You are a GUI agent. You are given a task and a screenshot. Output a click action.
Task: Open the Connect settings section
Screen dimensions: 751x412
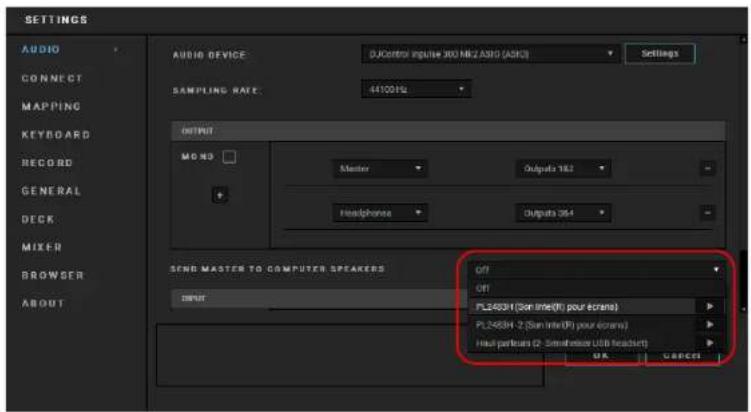[x=52, y=78]
